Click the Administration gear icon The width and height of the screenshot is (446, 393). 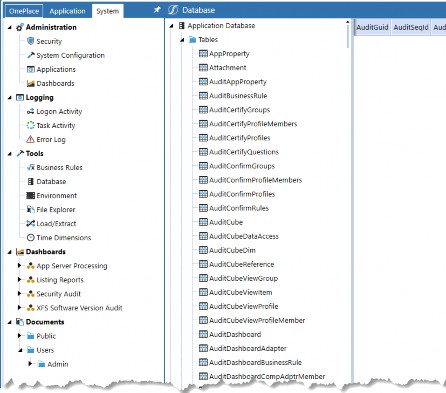[20, 27]
